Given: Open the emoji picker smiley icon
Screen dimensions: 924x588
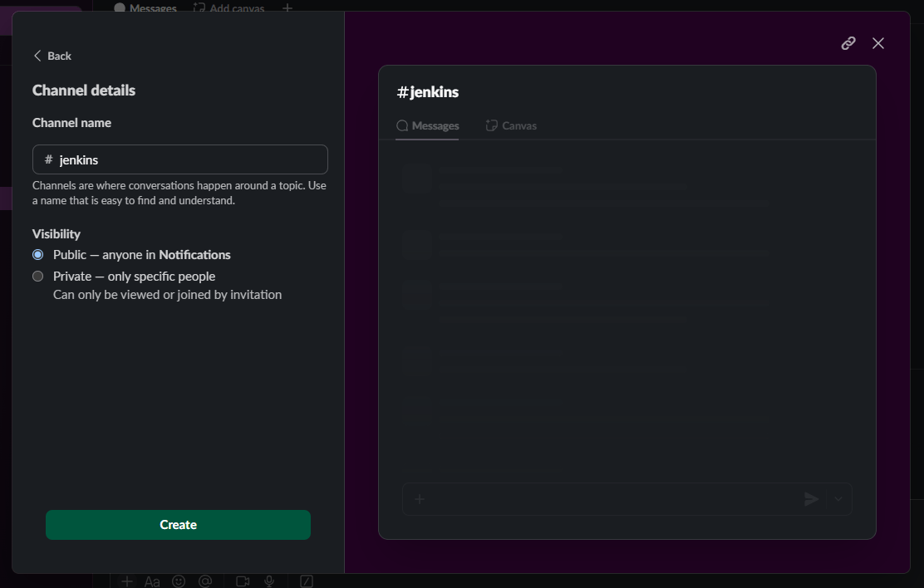Looking at the screenshot, I should [x=179, y=581].
